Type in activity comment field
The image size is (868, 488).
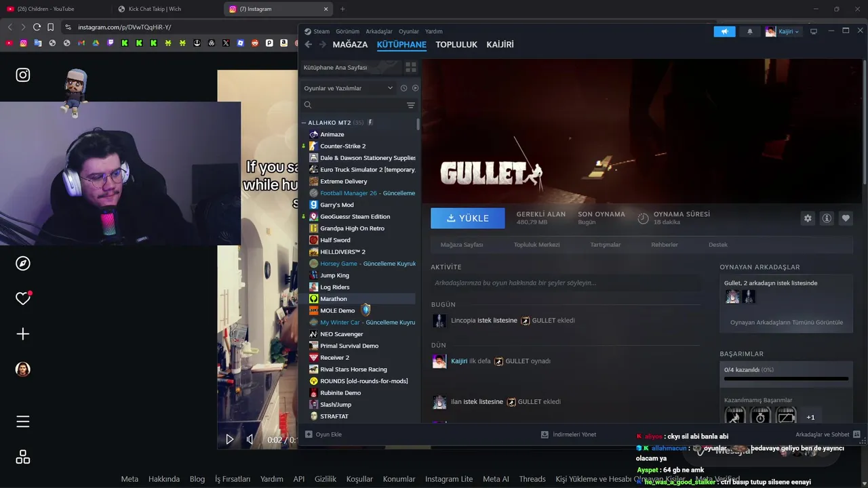566,283
